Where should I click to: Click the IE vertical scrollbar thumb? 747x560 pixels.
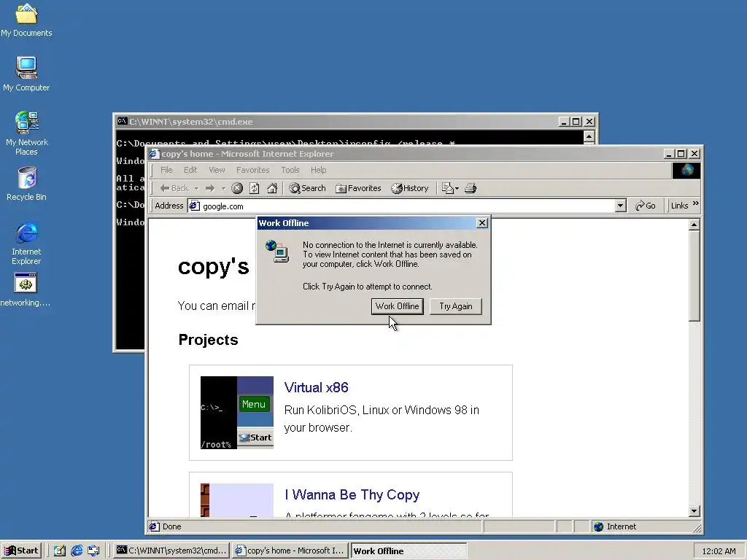(x=694, y=276)
